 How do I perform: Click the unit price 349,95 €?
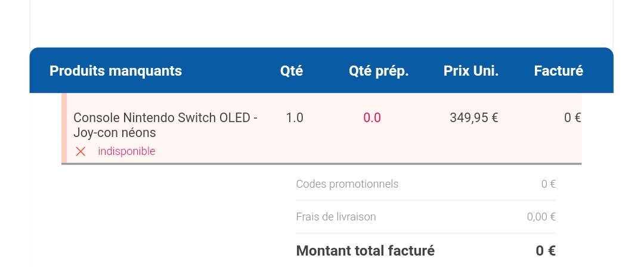(474, 118)
